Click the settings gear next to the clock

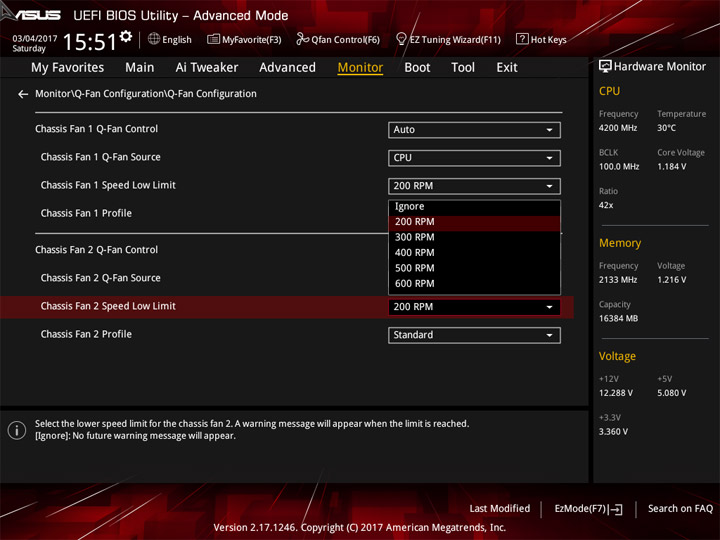[125, 36]
